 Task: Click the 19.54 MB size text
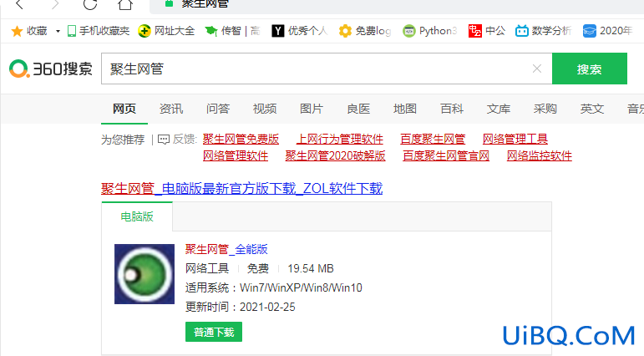[311, 269]
